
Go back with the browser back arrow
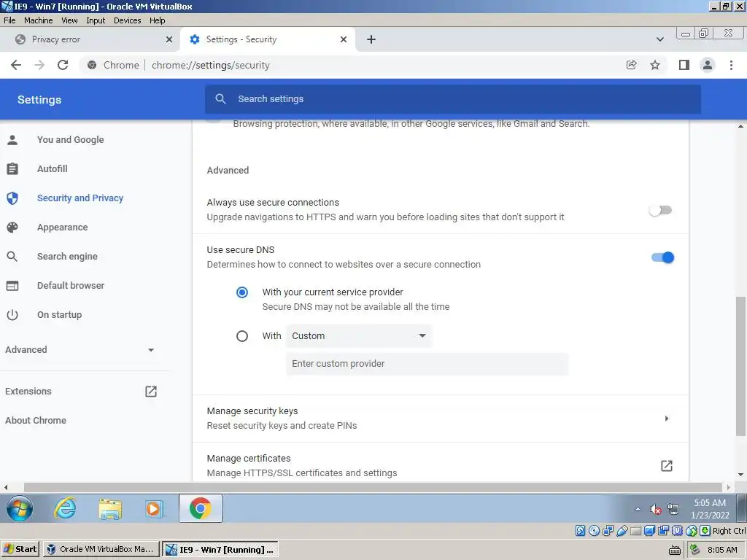(x=16, y=65)
